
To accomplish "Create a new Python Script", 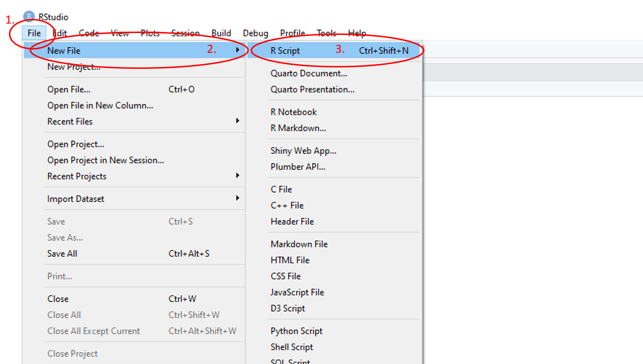I will [334, 331].
